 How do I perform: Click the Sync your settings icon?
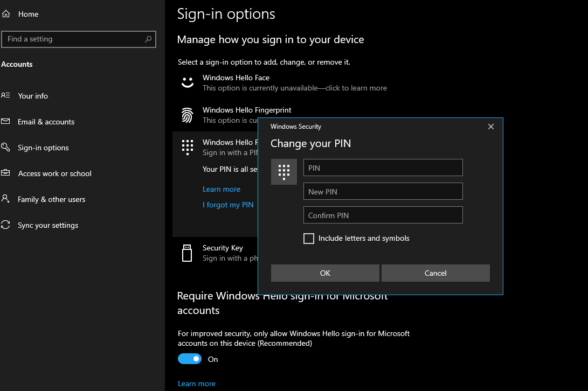tap(5, 225)
